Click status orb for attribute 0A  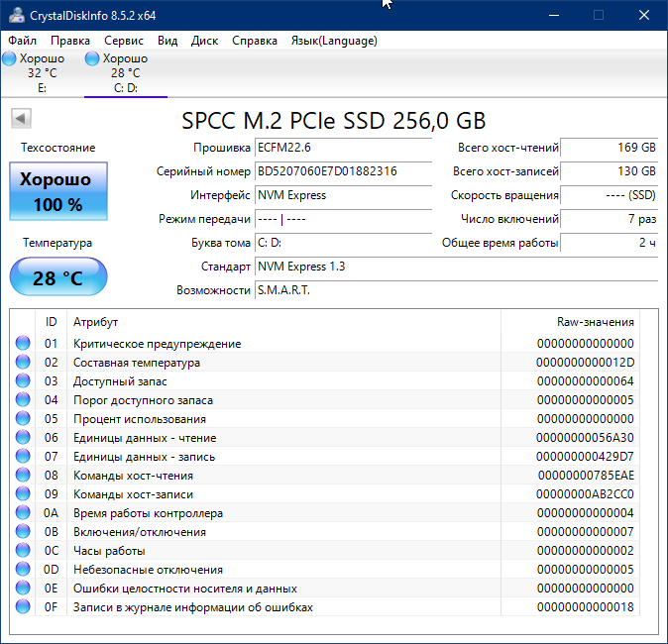coord(23,512)
